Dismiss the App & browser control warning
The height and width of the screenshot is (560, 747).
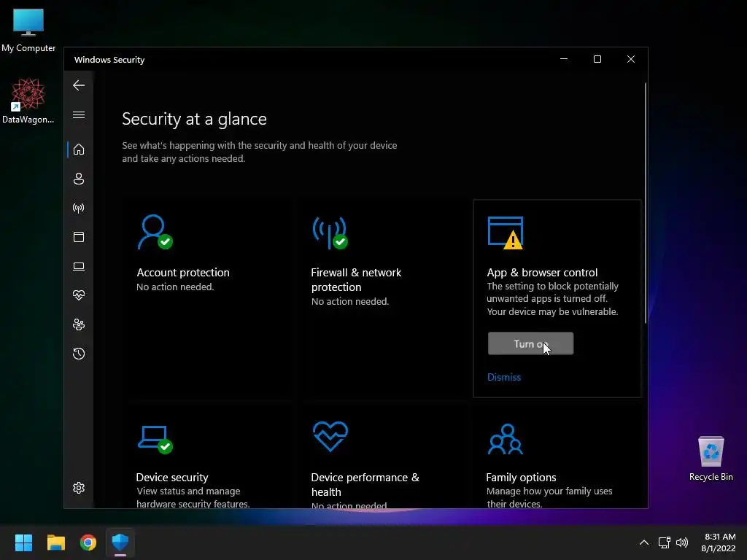coord(504,377)
